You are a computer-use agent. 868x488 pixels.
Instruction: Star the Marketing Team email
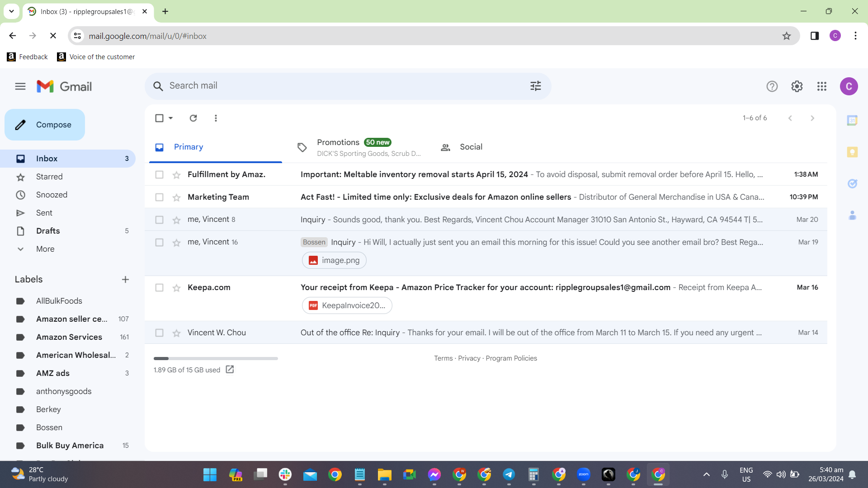[176, 197]
